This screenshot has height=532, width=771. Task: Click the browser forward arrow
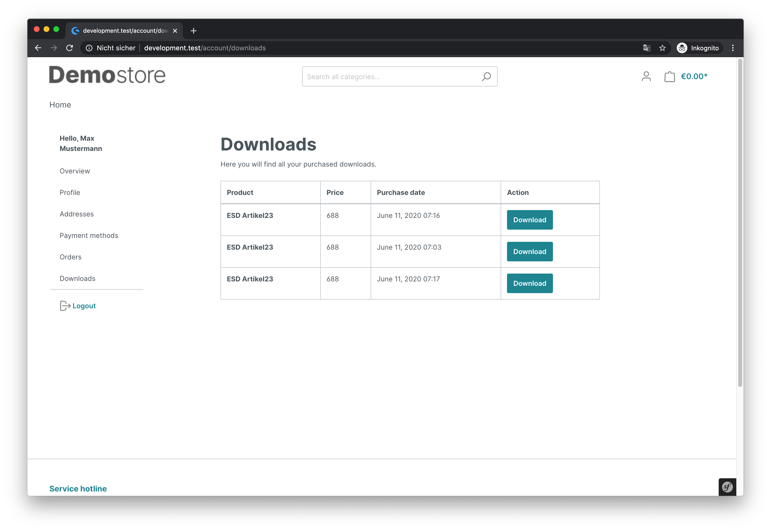(54, 48)
